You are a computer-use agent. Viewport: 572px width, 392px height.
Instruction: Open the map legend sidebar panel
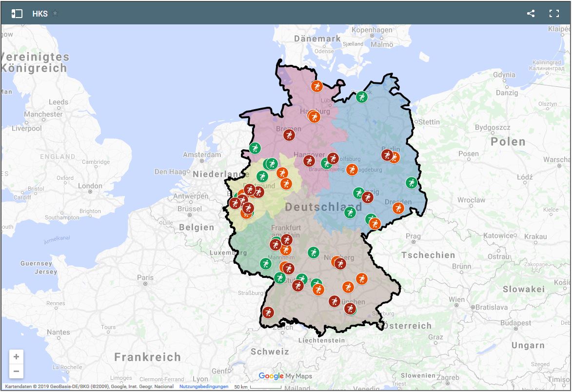(x=17, y=14)
